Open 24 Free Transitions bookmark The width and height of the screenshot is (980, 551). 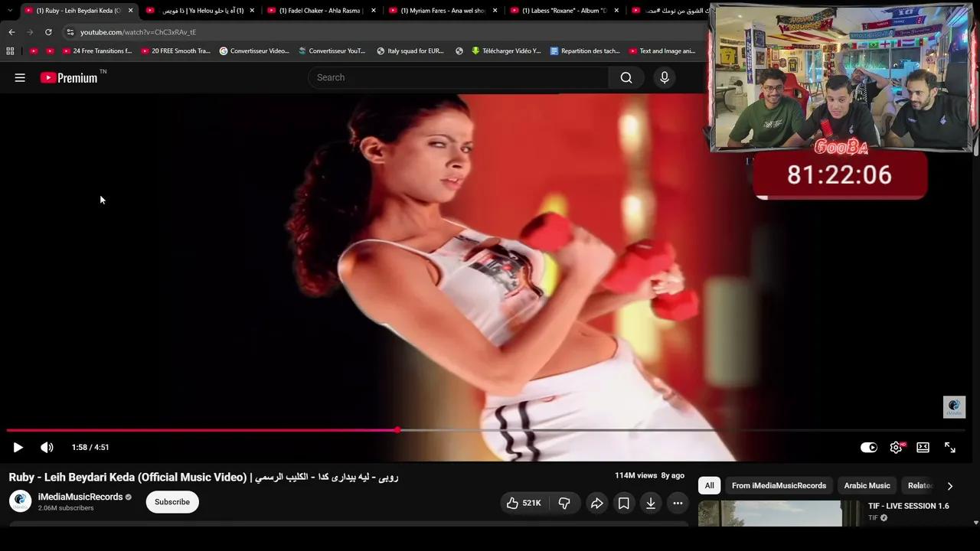coord(96,51)
